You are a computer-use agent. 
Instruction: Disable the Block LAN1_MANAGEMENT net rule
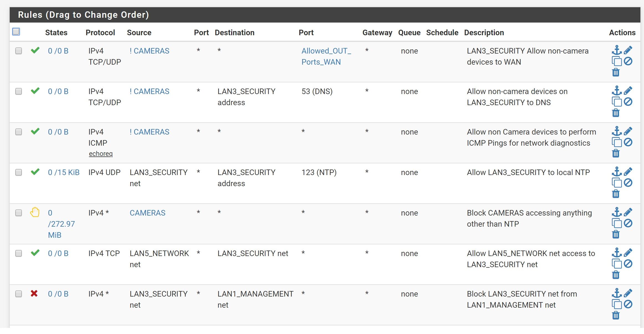point(628,304)
